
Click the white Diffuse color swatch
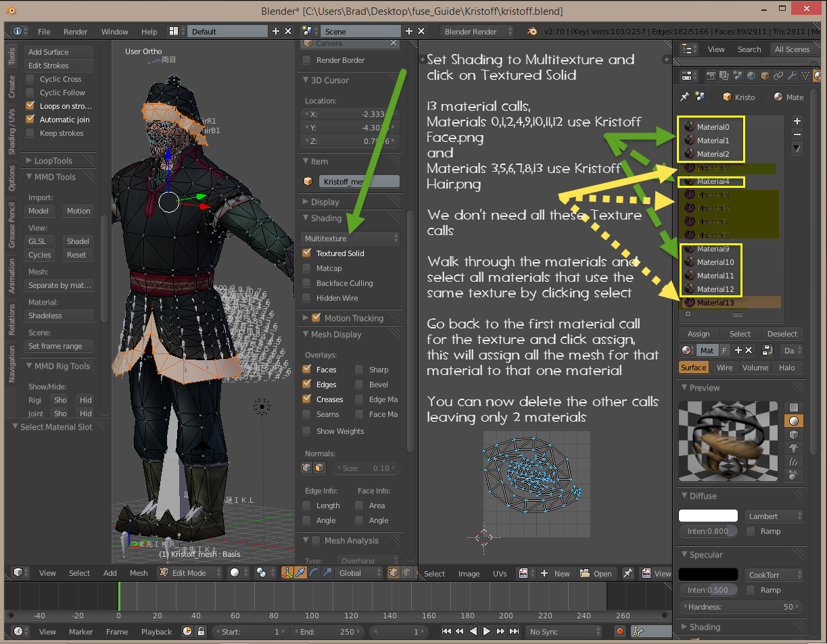(x=708, y=516)
